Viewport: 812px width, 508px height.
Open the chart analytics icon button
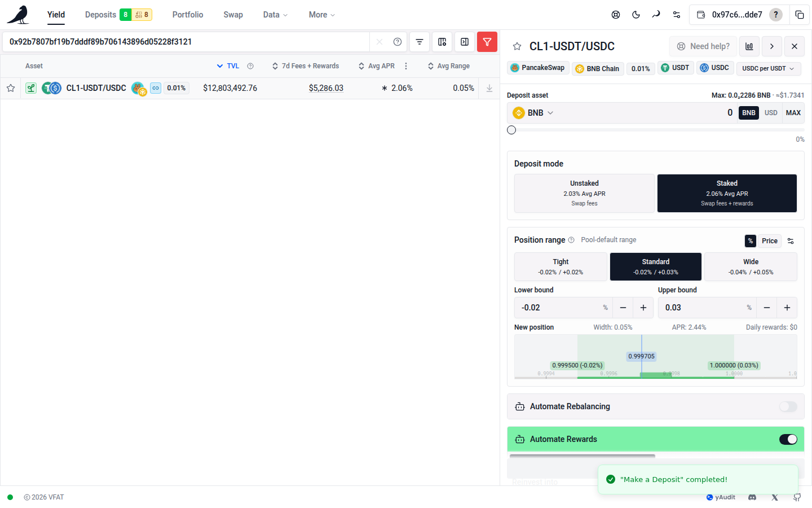pyautogui.click(x=749, y=46)
